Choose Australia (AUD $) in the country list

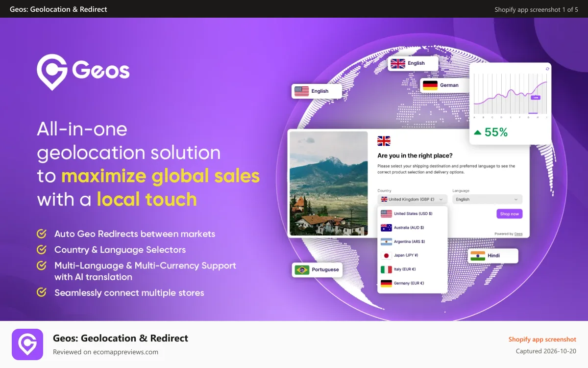[412, 228]
